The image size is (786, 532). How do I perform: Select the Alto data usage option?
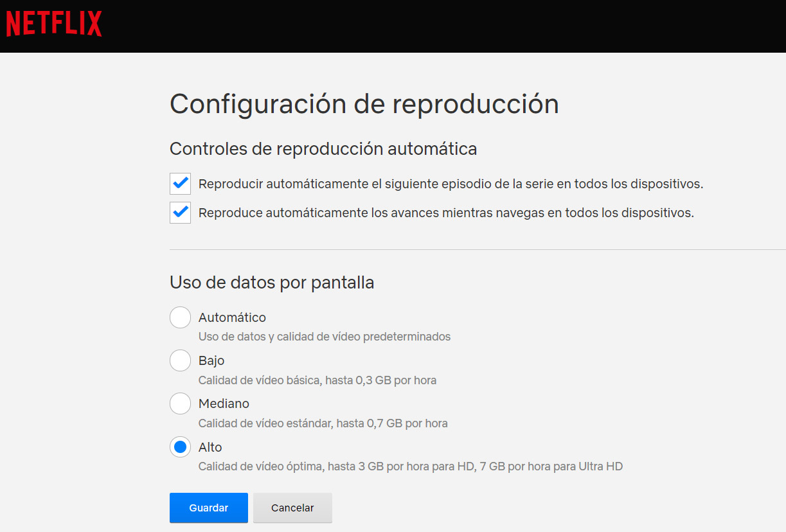(x=180, y=447)
